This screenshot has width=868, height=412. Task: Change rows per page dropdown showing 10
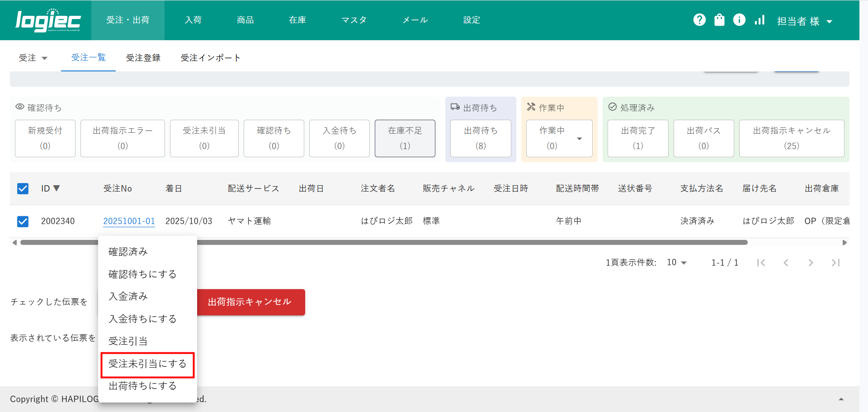(x=676, y=262)
